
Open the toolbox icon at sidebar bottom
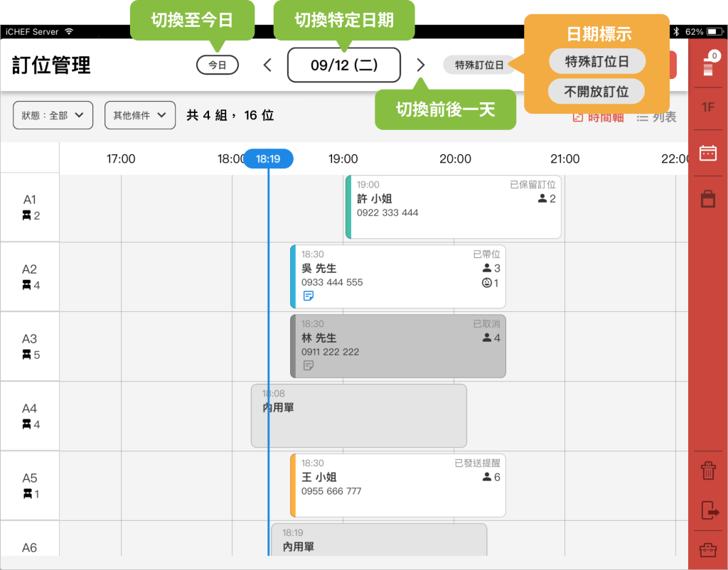point(707,550)
